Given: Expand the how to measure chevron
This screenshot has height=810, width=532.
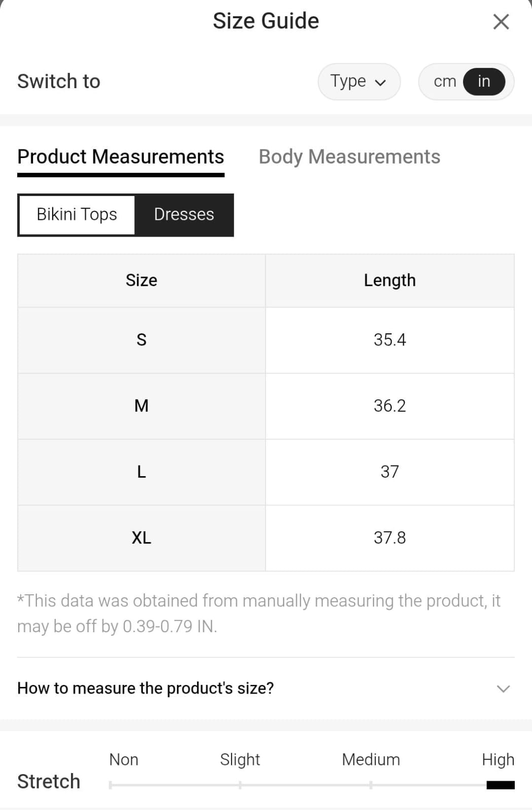Looking at the screenshot, I should point(503,688).
